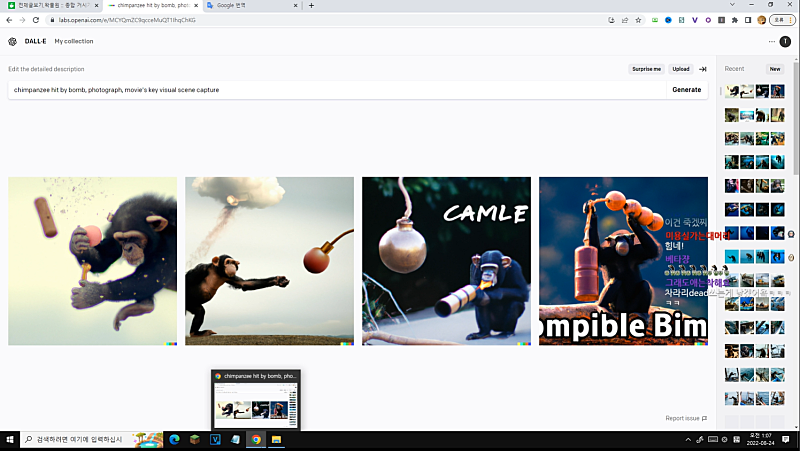
Task: Open the tab search dropdown chevron
Action: [732, 5]
